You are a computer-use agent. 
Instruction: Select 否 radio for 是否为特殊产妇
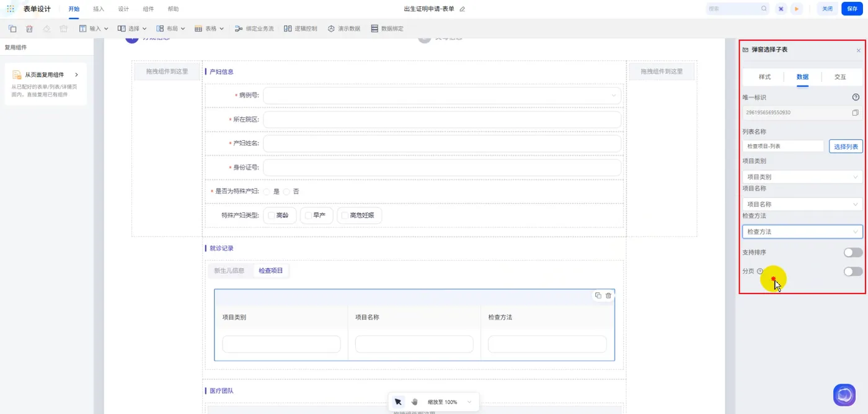tap(286, 191)
